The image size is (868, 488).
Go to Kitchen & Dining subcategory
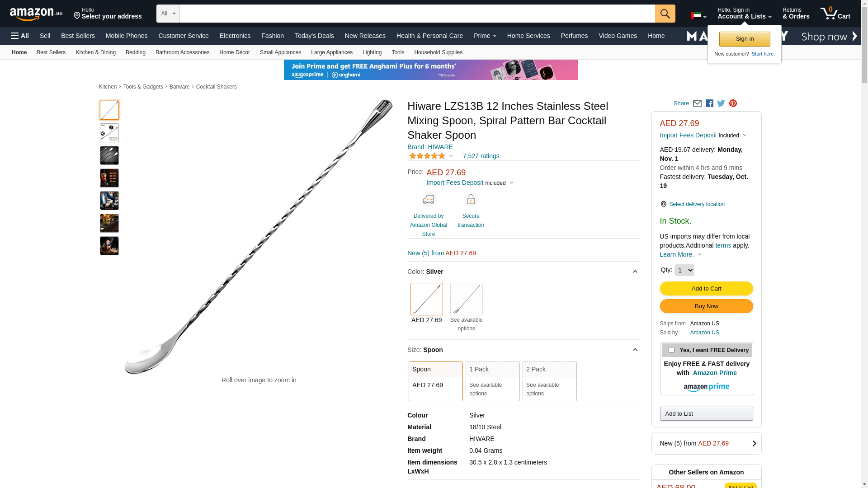[x=95, y=52]
